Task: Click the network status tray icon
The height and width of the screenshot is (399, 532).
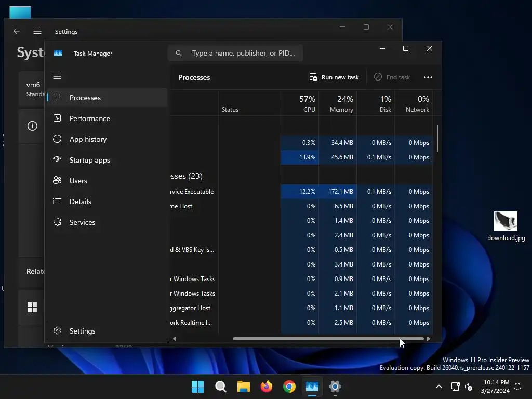Action: [455, 387]
